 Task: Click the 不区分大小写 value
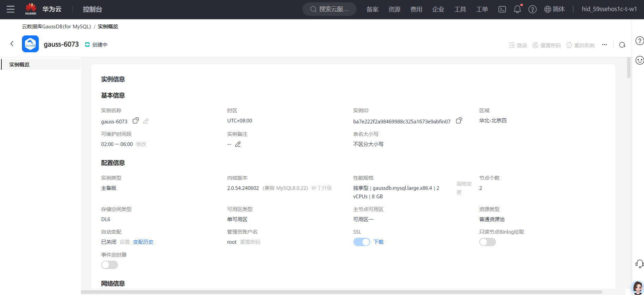[368, 144]
